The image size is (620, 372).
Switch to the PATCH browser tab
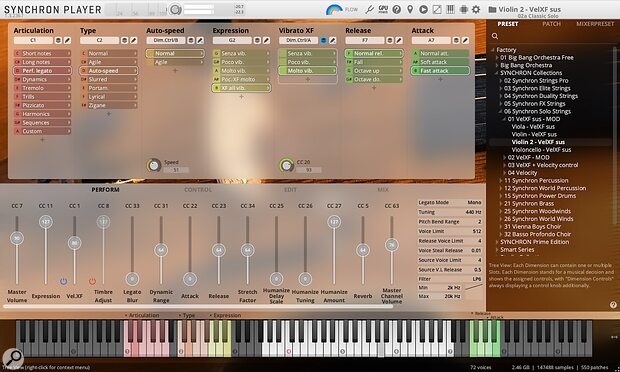552,24
